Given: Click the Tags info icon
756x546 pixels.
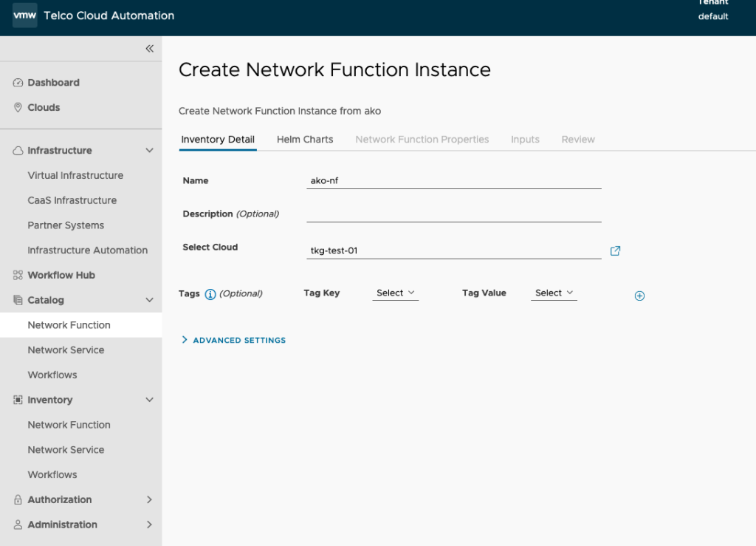Looking at the screenshot, I should point(210,294).
